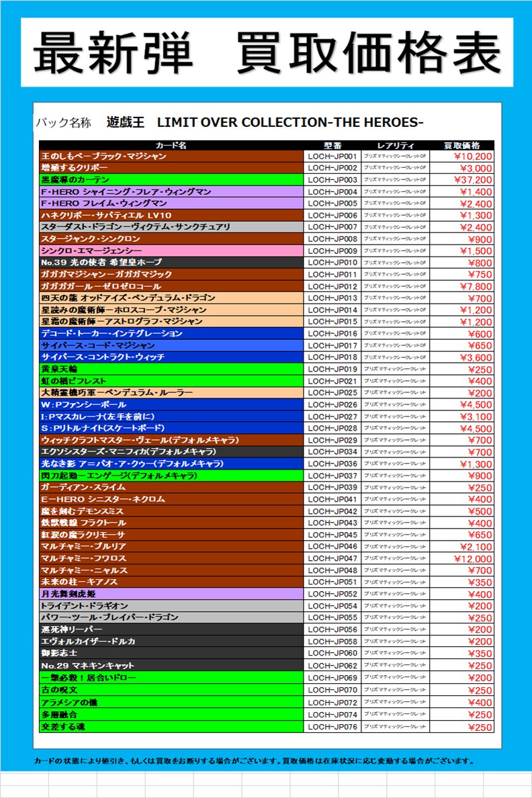Select the 最新弾 買取価格表 title banner
This screenshot has height=798, width=532.
pos(267,53)
